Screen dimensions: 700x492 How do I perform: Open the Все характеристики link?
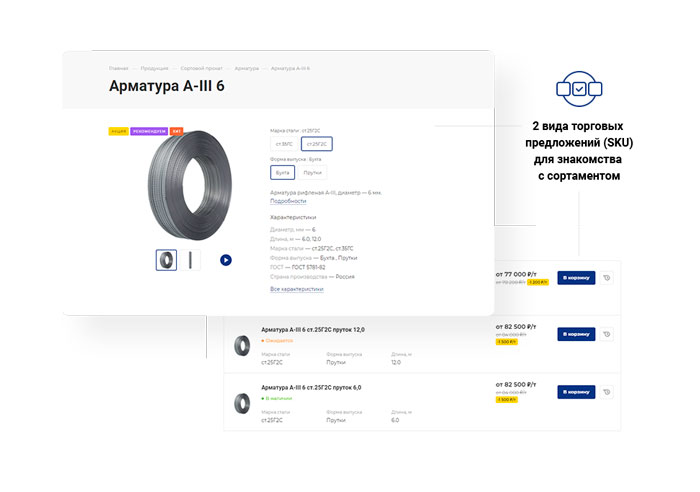pyautogui.click(x=296, y=289)
